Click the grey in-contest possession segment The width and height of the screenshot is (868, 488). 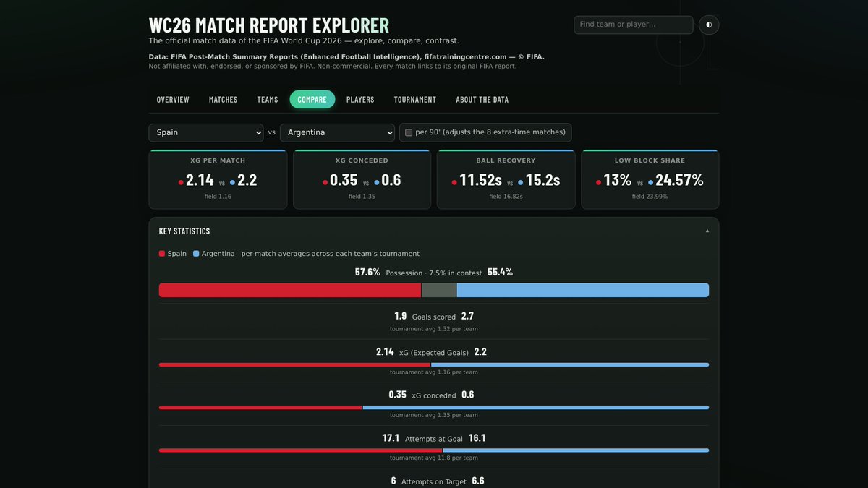[439, 290]
